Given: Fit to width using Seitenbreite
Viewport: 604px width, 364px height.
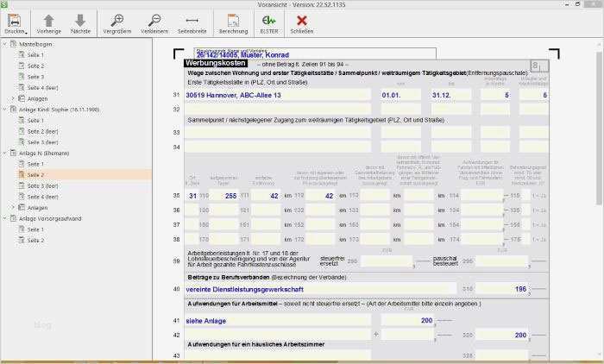Looking at the screenshot, I should 192,20.
